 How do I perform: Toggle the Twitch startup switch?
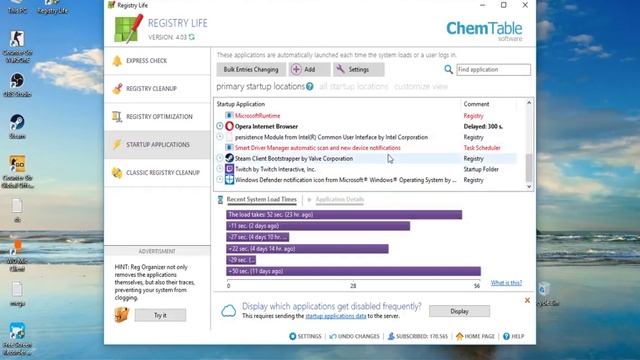point(220,169)
